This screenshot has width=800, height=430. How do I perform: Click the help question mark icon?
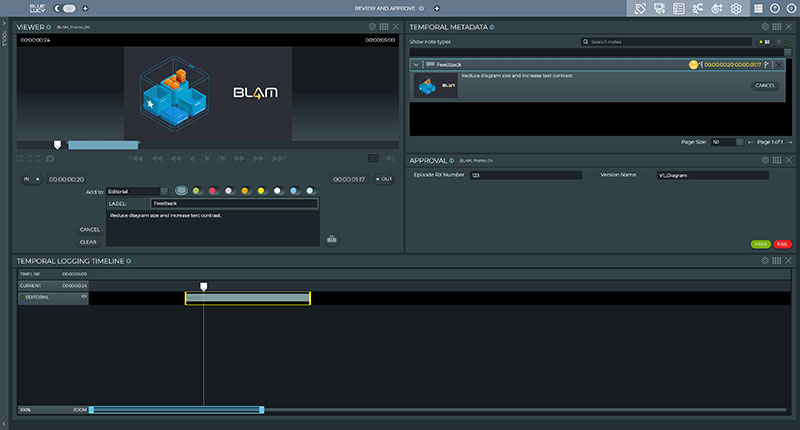(774, 8)
